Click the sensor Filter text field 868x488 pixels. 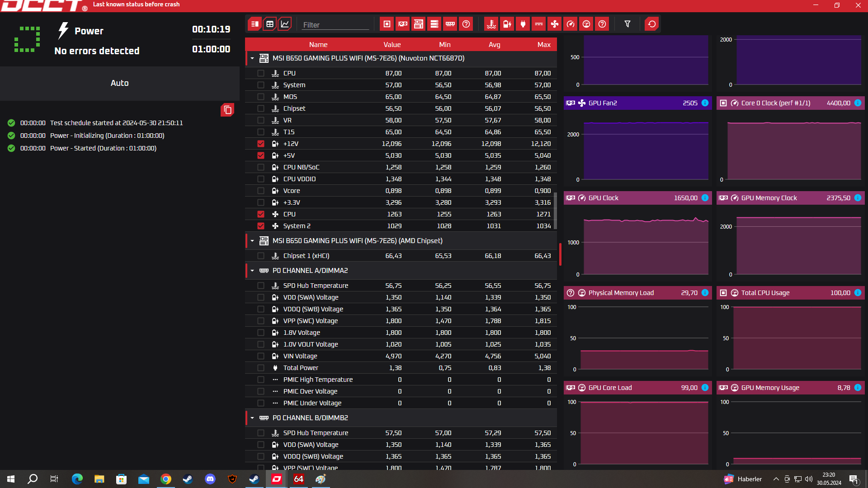pos(335,25)
